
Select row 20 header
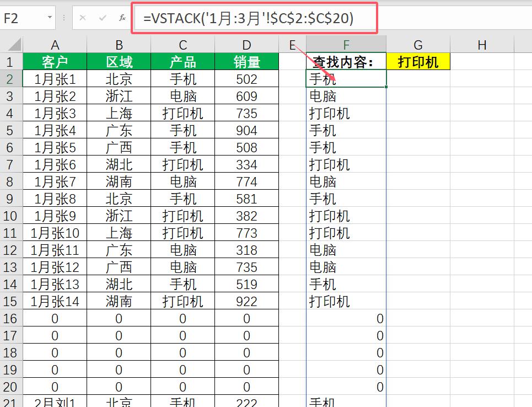click(11, 386)
